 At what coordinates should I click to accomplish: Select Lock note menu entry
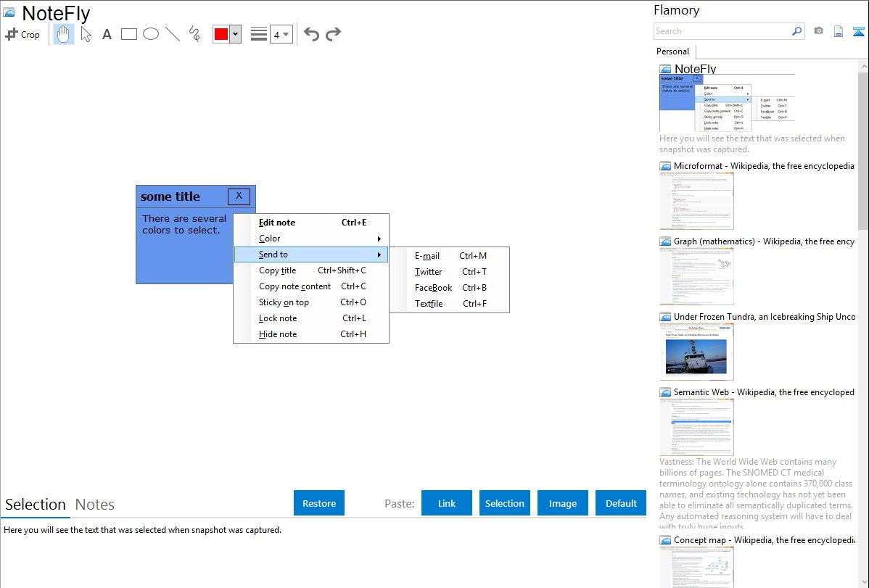[x=311, y=319]
